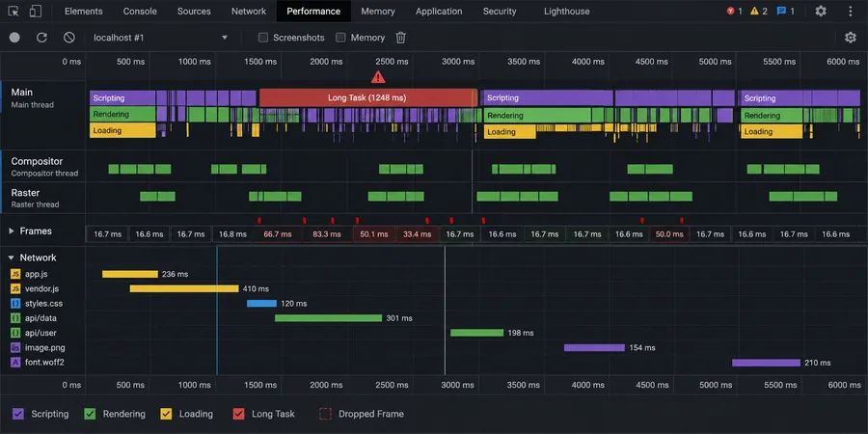This screenshot has width=868, height=434.
Task: Click the styles.css file type icon
Action: coord(15,304)
